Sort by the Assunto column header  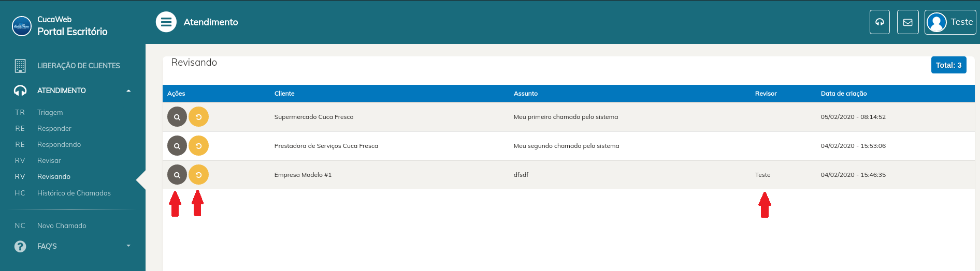click(x=526, y=94)
